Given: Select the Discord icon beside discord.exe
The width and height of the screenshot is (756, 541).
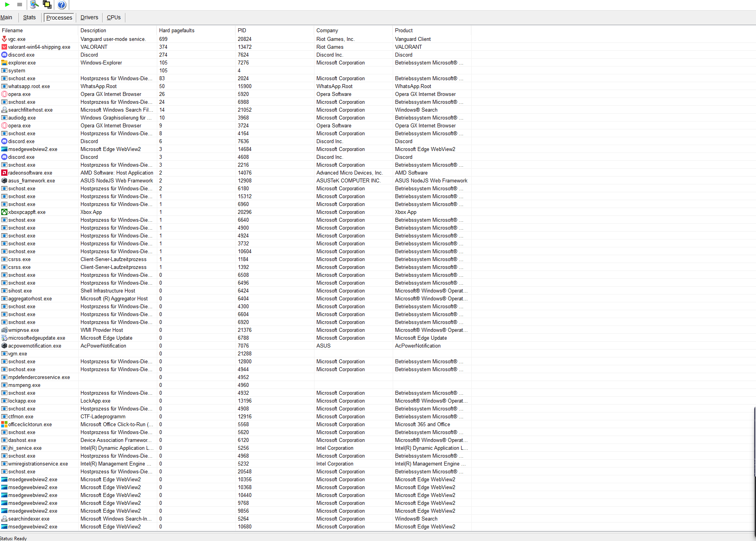Looking at the screenshot, I should click(4, 55).
